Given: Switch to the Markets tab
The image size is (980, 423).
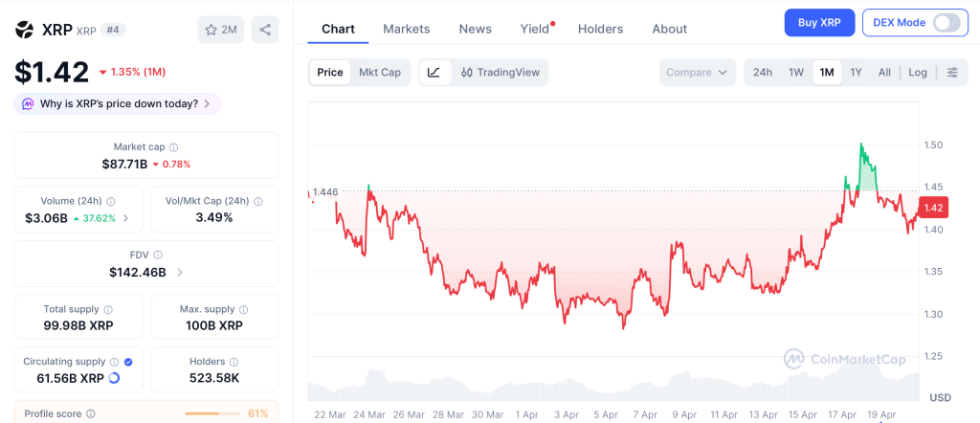Looking at the screenshot, I should (x=406, y=29).
